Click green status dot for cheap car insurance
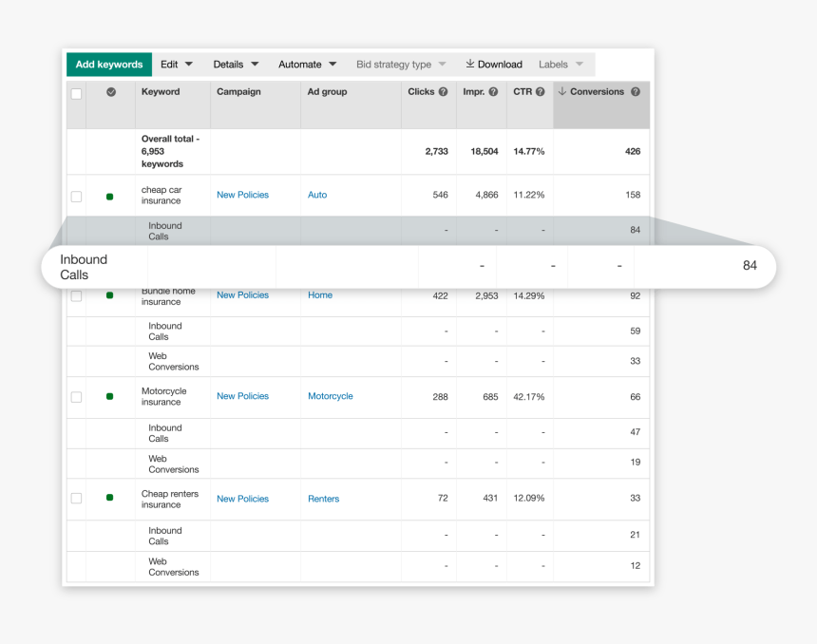 point(109,196)
